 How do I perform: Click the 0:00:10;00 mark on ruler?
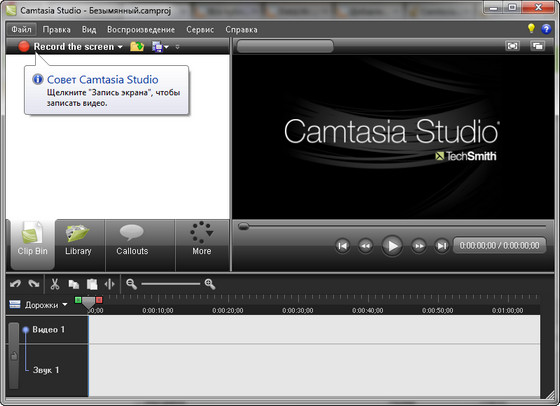pyautogui.click(x=158, y=311)
